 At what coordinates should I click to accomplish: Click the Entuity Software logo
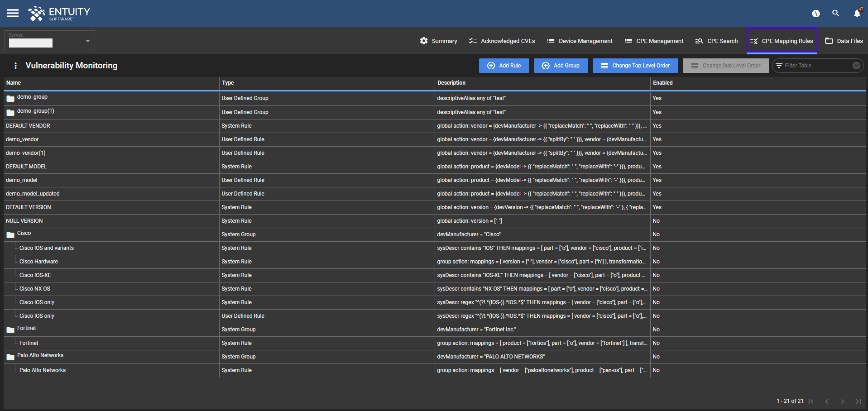tap(59, 14)
